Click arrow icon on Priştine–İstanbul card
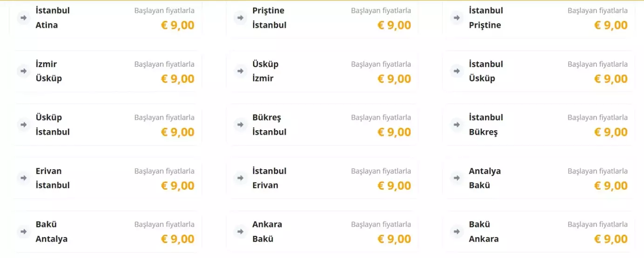Image resolution: width=644 pixels, height=258 pixels. coord(240,18)
